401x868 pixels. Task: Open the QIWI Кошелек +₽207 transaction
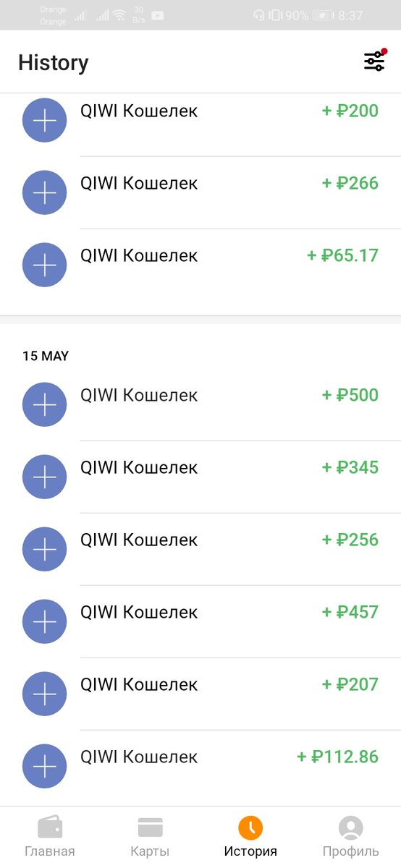(200, 694)
